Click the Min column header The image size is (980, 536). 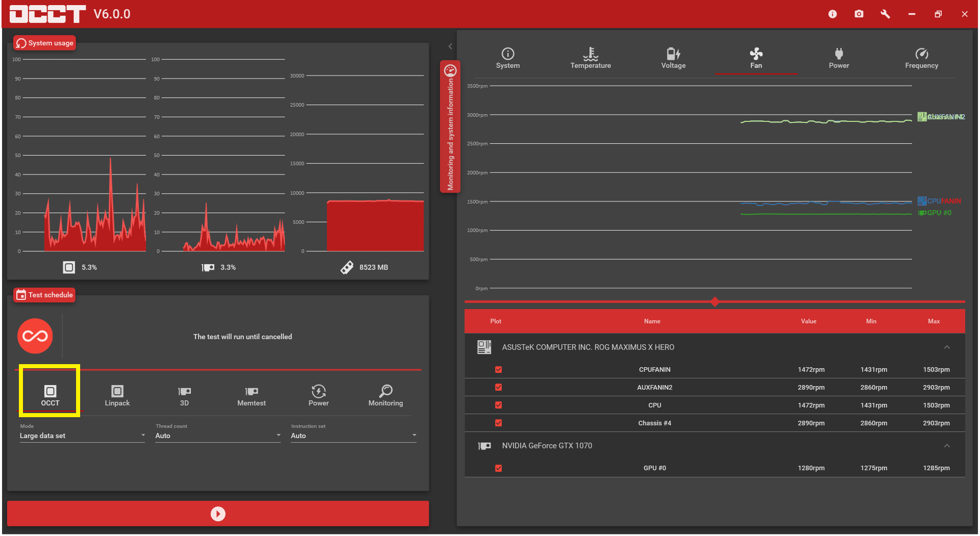pyautogui.click(x=871, y=321)
